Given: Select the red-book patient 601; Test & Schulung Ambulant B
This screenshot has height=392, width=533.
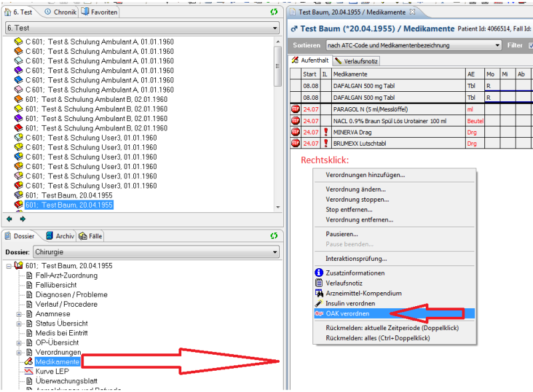Looking at the screenshot, I should click(x=97, y=128).
